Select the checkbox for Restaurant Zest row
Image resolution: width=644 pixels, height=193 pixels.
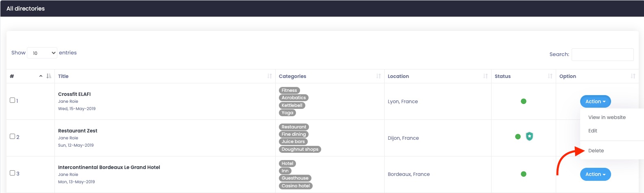(13, 137)
